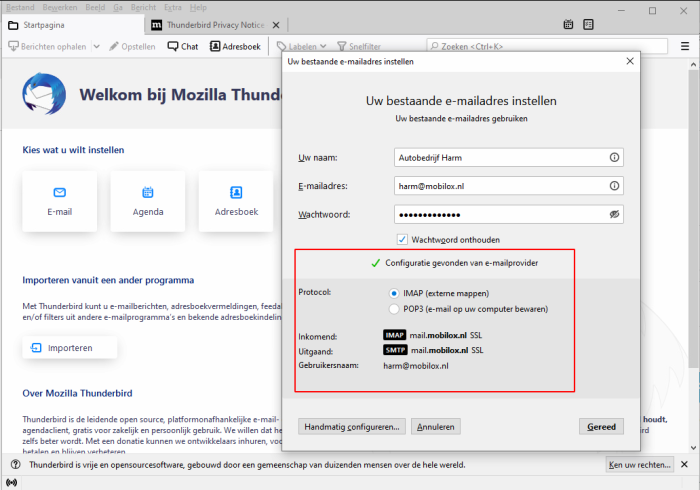Click the online status icon in status bar
Viewport: 700px width, 490px height.
[11, 482]
